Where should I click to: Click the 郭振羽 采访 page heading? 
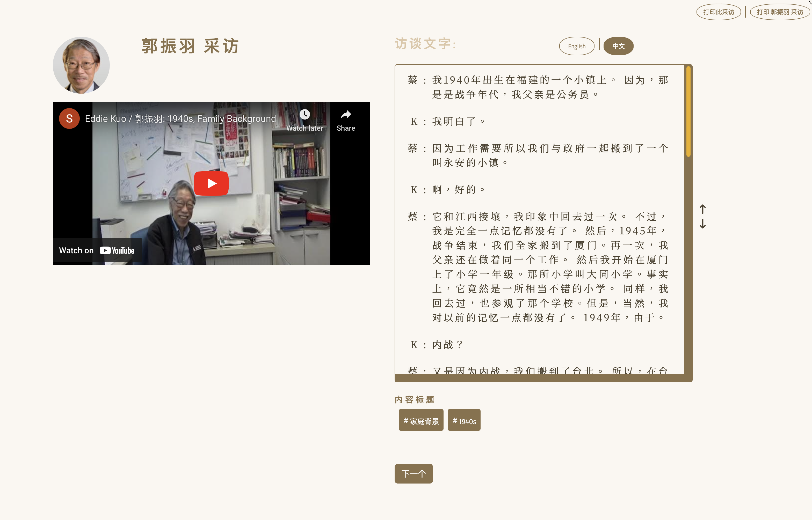tap(190, 46)
